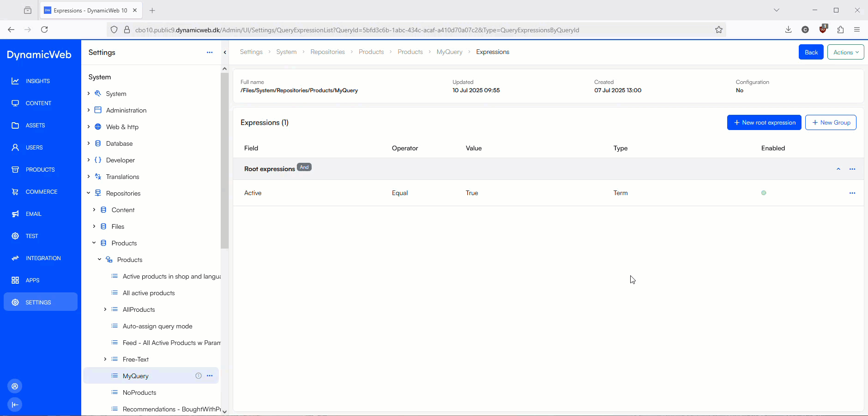Click the info icon next to MyQuery
The height and width of the screenshot is (416, 868).
pos(199,376)
